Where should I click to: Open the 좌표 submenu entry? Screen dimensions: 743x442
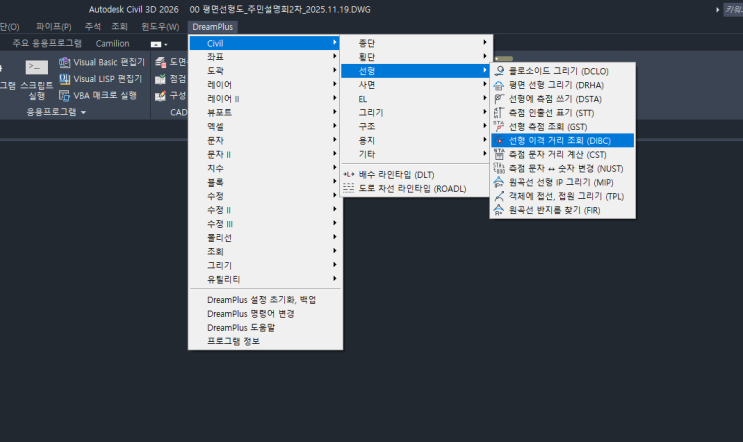pyautogui.click(x=265, y=57)
